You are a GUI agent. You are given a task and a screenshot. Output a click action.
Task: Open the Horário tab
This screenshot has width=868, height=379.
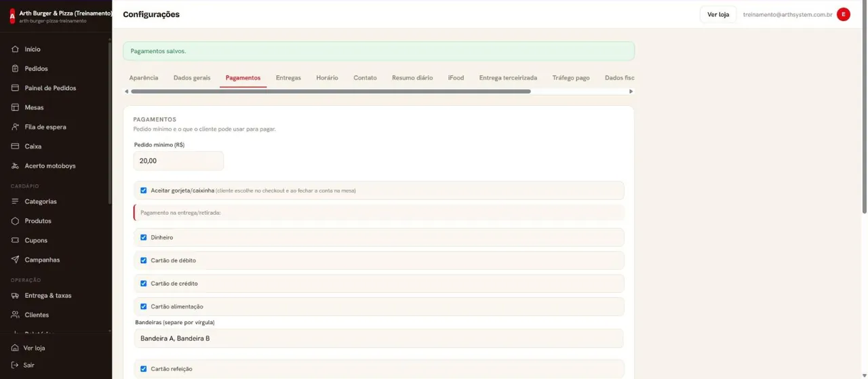click(327, 78)
